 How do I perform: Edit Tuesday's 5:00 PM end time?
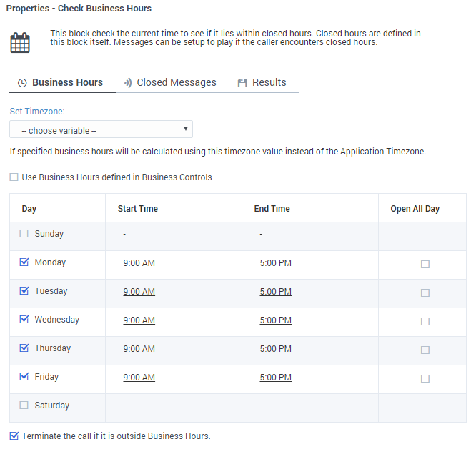click(275, 292)
